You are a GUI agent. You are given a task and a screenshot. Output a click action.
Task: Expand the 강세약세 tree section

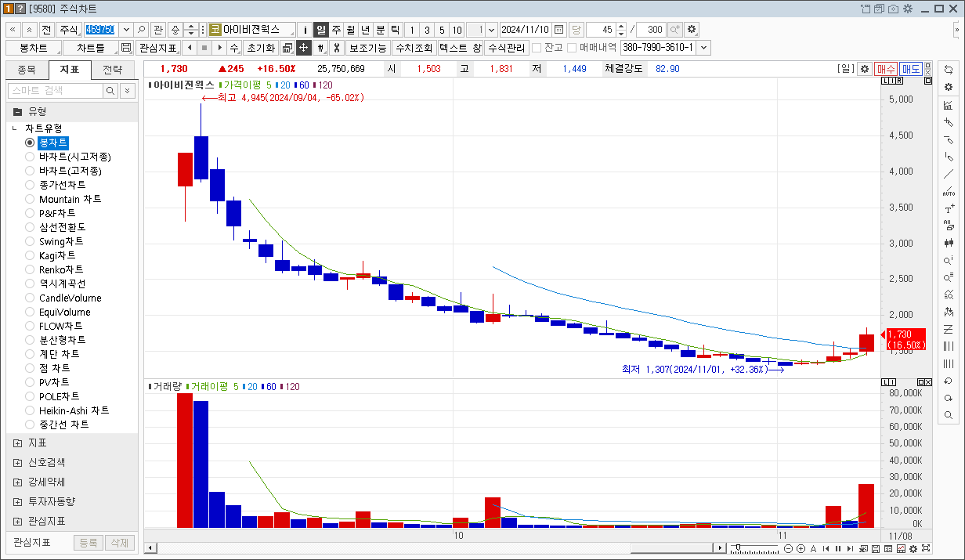17,482
